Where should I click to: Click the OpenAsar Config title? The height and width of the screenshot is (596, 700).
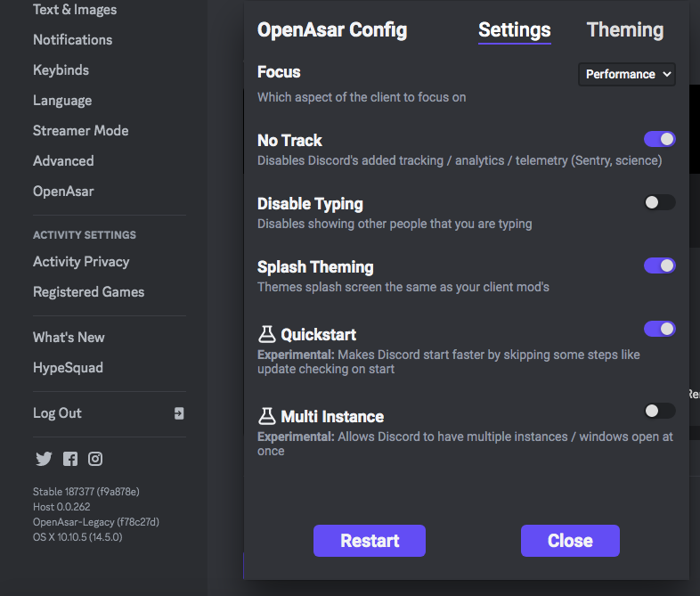[x=332, y=30]
